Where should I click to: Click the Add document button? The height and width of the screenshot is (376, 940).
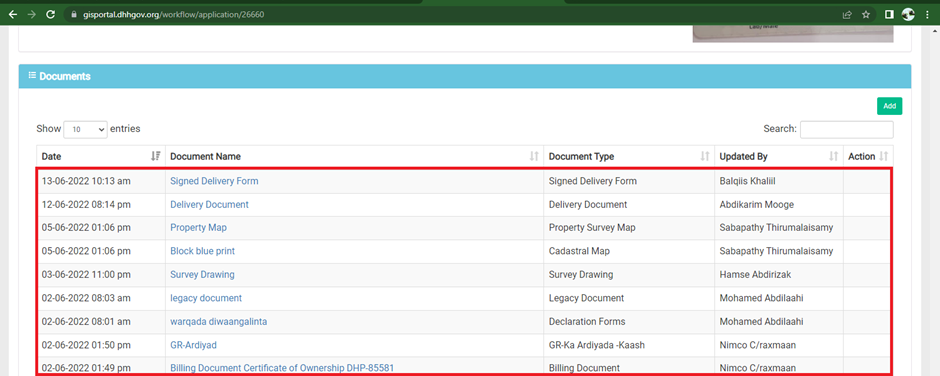point(889,106)
